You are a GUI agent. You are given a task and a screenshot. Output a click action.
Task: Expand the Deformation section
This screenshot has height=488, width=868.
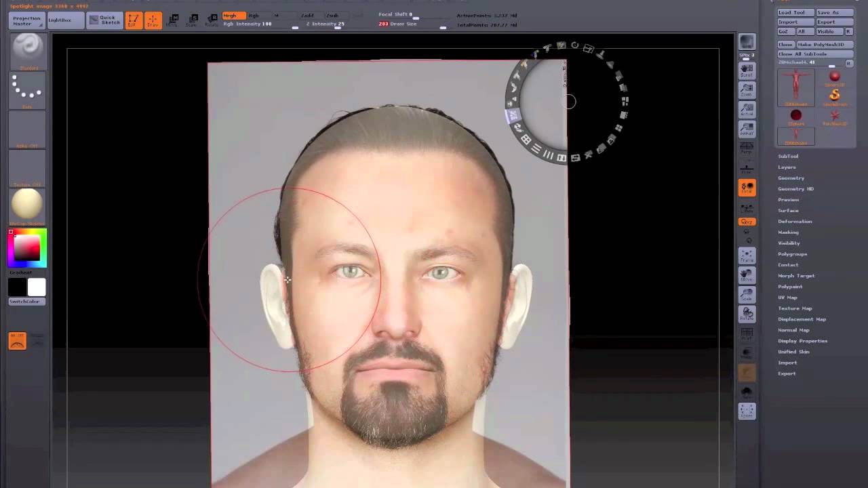coord(795,222)
